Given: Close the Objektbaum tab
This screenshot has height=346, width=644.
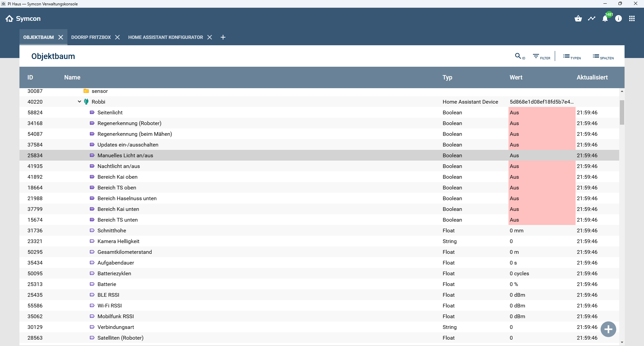Looking at the screenshot, I should coord(61,37).
